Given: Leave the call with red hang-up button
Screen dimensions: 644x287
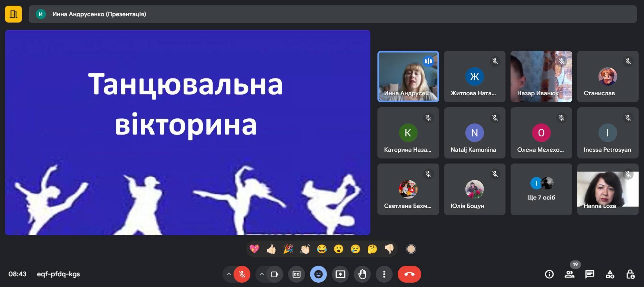Looking at the screenshot, I should pyautogui.click(x=409, y=274).
